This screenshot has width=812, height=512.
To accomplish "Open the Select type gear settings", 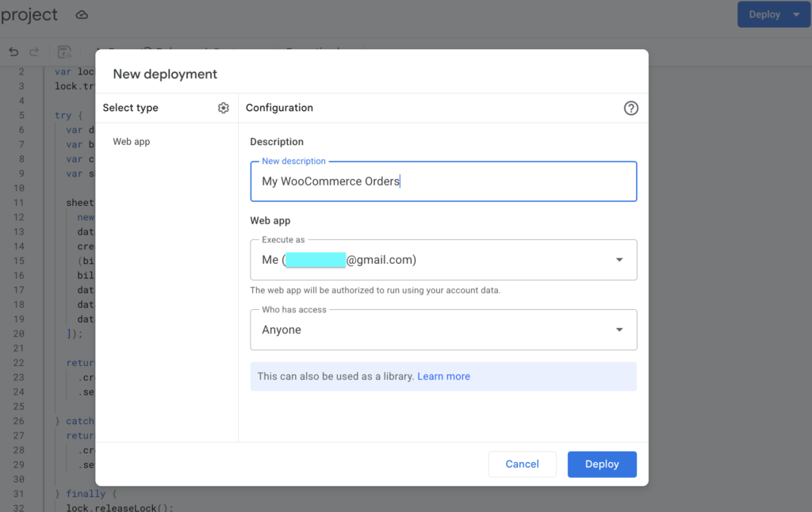I will [223, 108].
